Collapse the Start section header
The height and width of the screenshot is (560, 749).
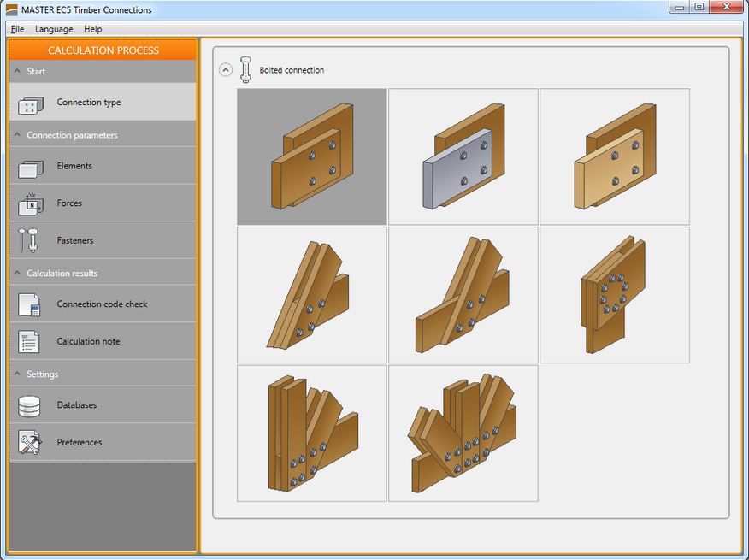16,72
